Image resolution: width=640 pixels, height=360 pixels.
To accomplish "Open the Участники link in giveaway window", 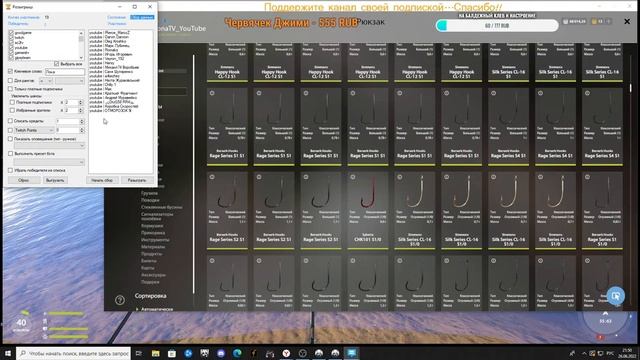I will tap(117, 24).
